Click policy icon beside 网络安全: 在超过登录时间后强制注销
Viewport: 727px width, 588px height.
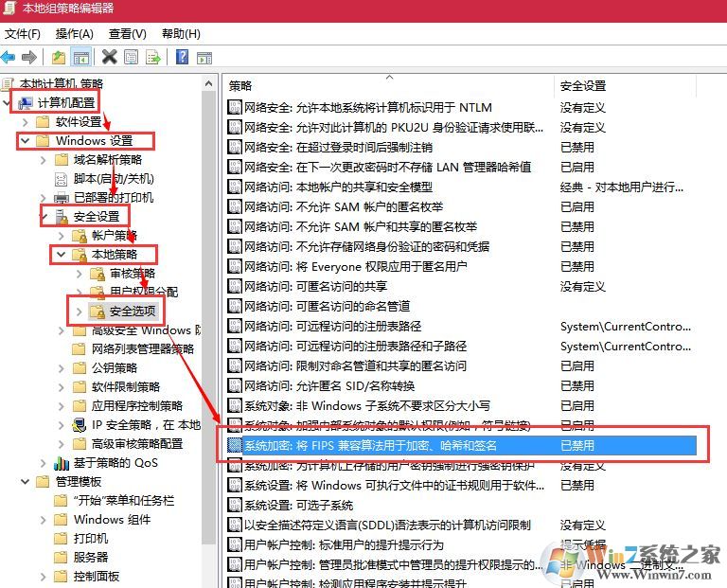235,147
